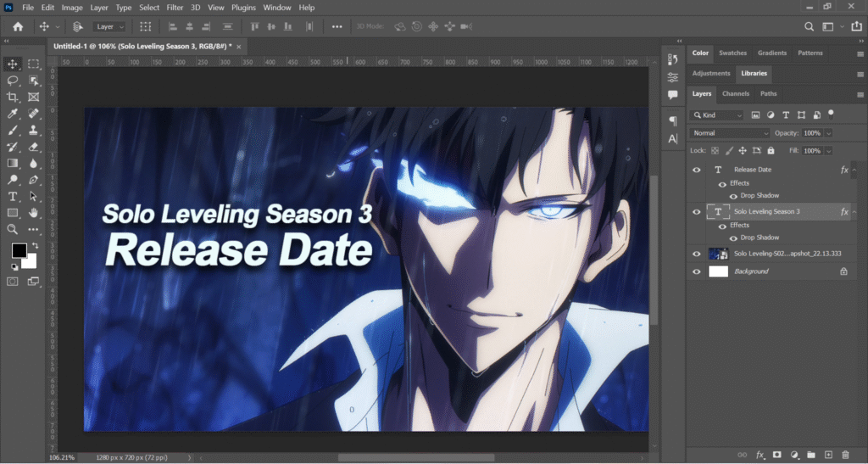Open the search magnifier in options bar
The image size is (868, 464).
pos(810,26)
